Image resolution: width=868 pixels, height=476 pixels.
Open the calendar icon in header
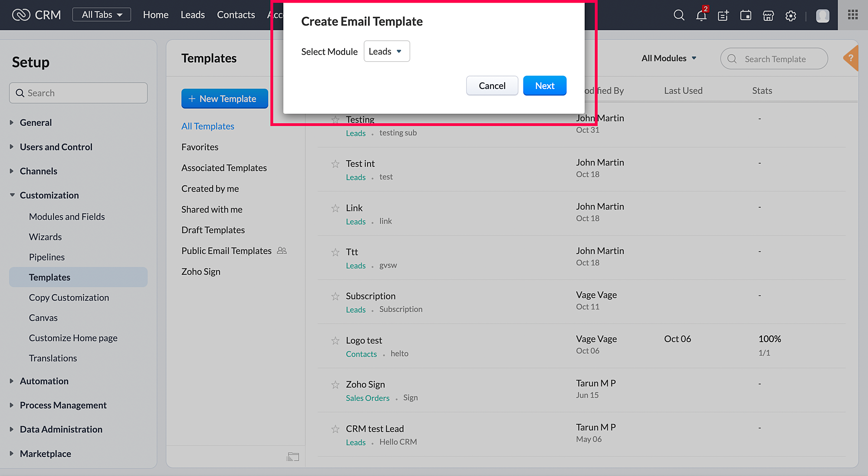click(746, 16)
